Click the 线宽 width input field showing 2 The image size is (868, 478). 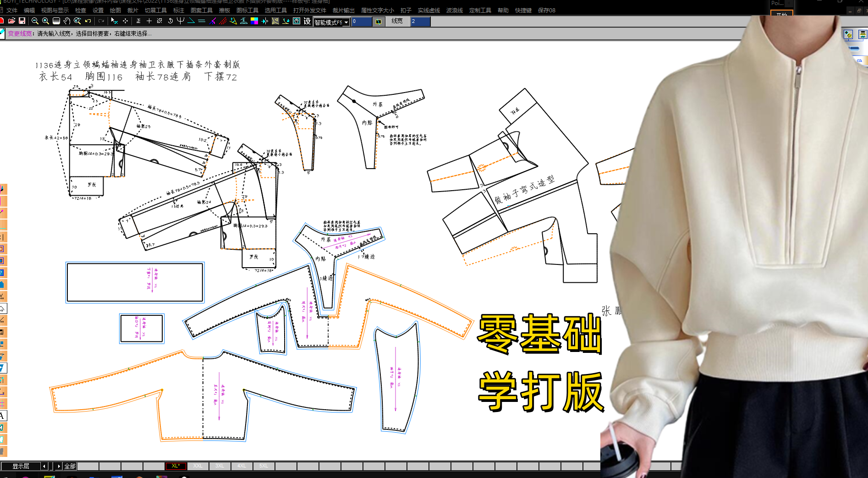[x=420, y=22]
